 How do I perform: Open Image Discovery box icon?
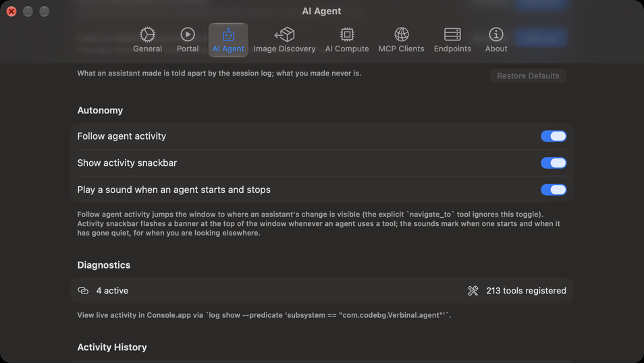pos(285,34)
